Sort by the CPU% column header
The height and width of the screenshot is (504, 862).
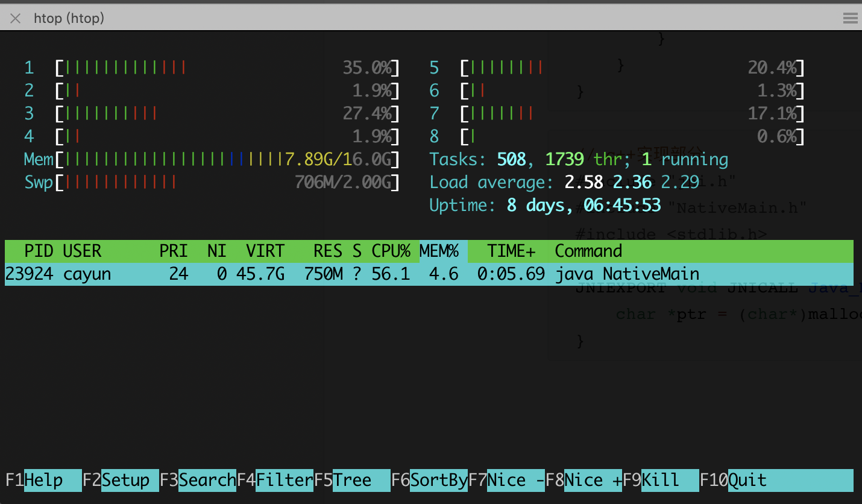coord(391,251)
